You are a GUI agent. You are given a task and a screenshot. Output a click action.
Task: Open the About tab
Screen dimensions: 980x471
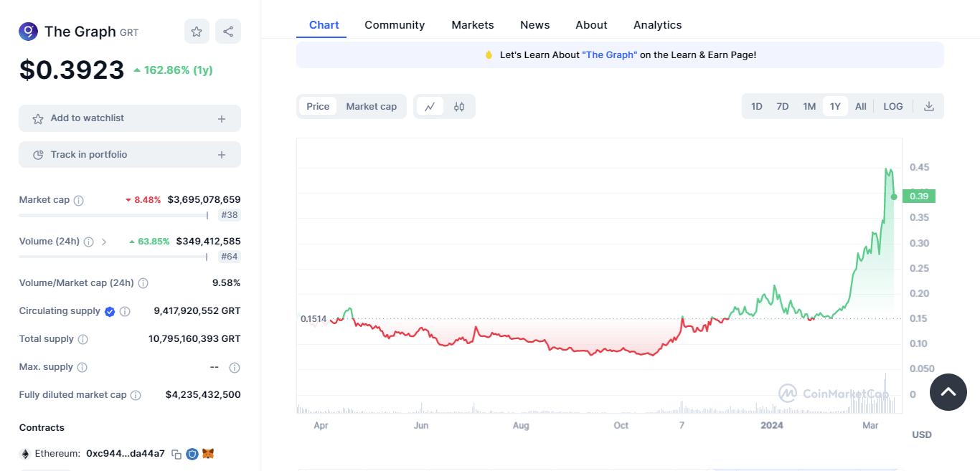point(591,25)
